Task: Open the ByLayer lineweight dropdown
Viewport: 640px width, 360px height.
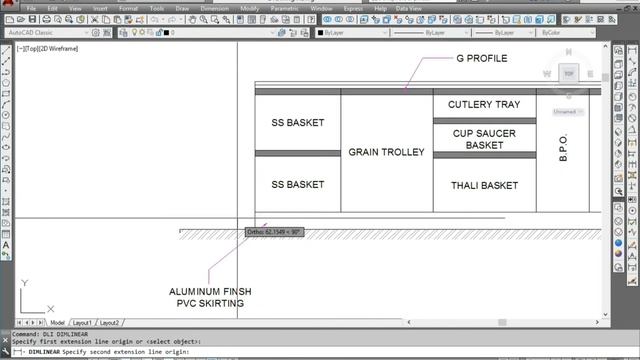Action: click(503, 33)
